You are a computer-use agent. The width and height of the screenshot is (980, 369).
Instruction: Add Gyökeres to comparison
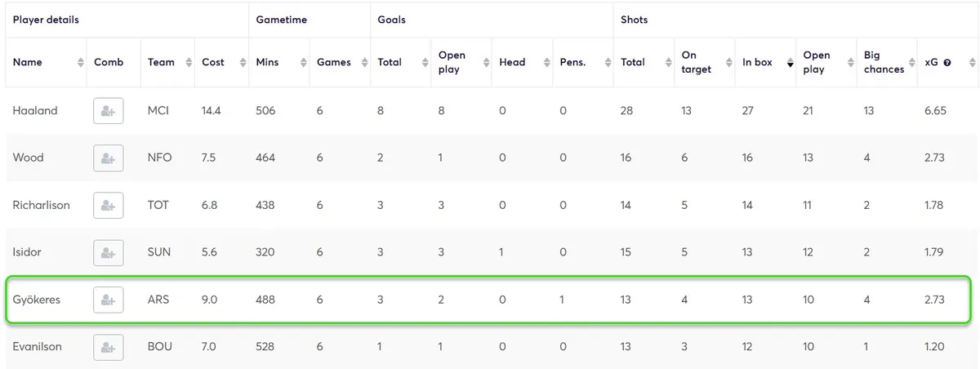(x=109, y=300)
